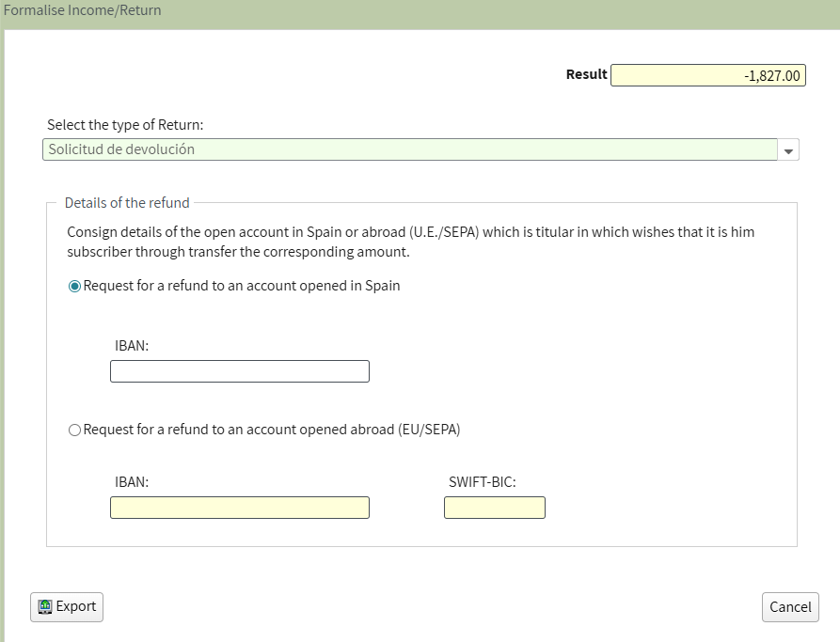
Task: Click into the SWIFT-BIC input field
Action: click(494, 508)
